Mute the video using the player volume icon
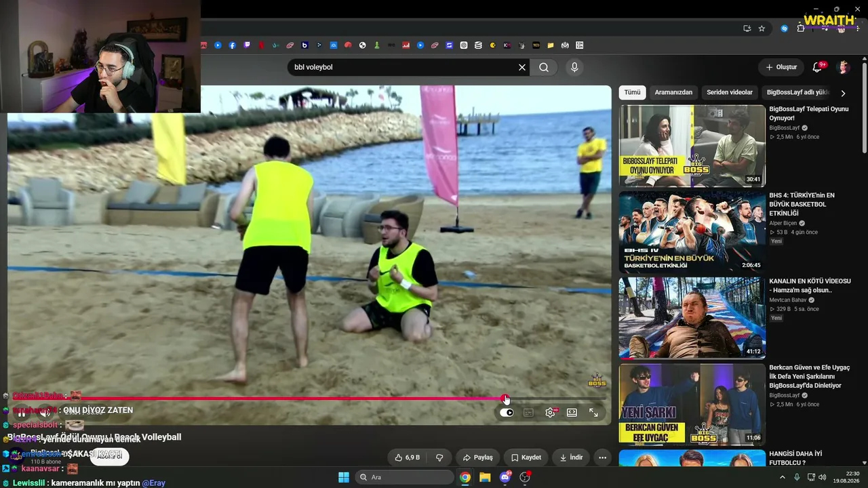Image resolution: width=868 pixels, height=488 pixels. point(46,412)
